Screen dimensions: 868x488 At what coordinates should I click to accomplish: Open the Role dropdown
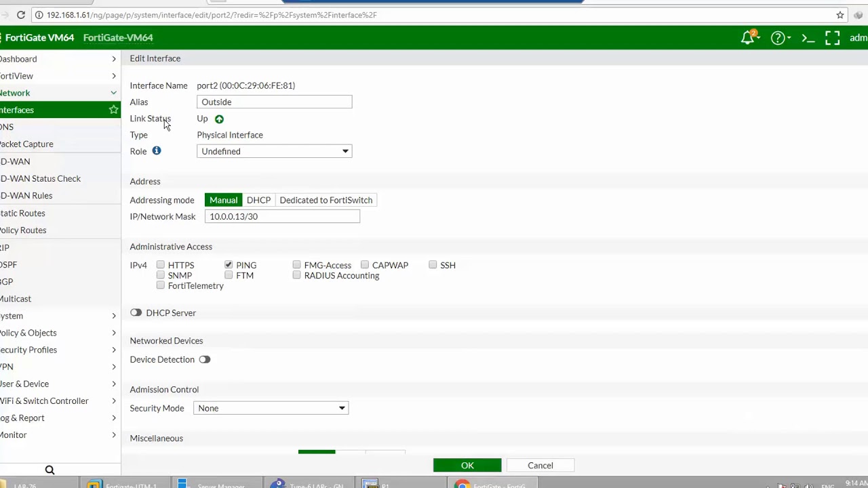pos(274,151)
